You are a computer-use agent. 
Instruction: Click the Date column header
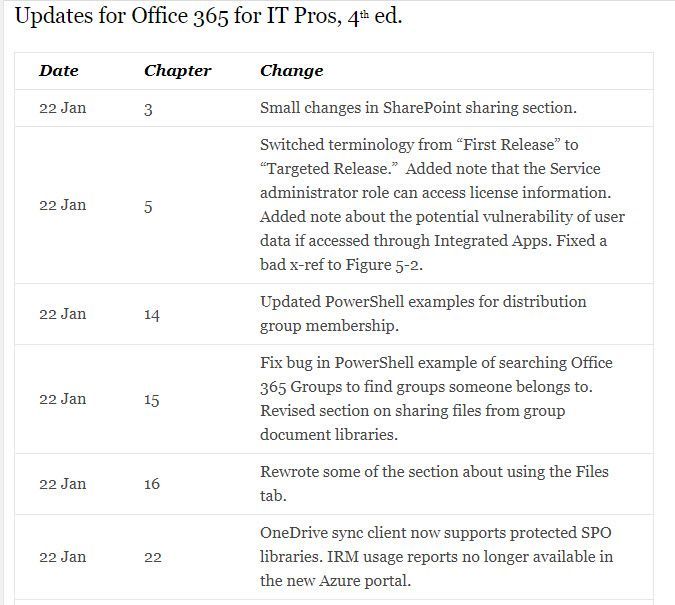(x=59, y=71)
